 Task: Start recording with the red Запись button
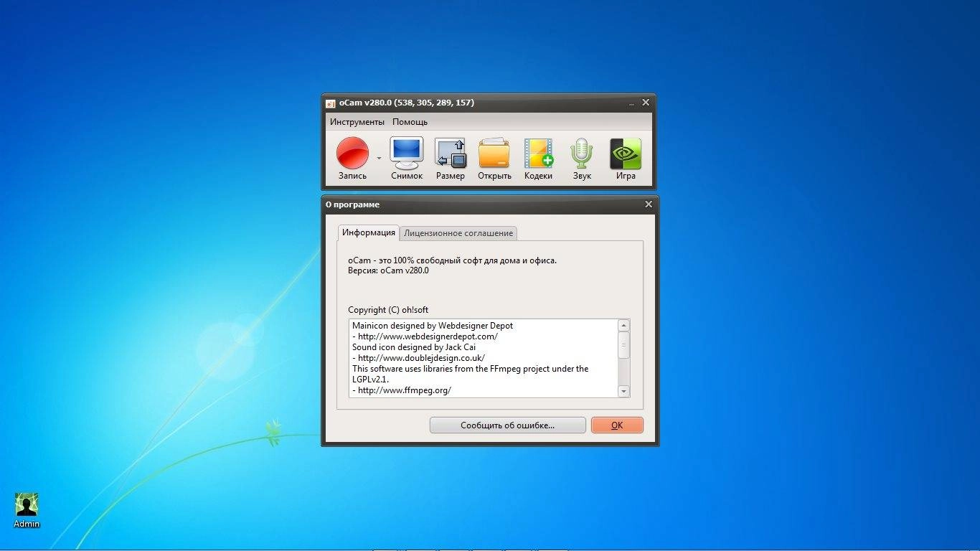tap(352, 159)
